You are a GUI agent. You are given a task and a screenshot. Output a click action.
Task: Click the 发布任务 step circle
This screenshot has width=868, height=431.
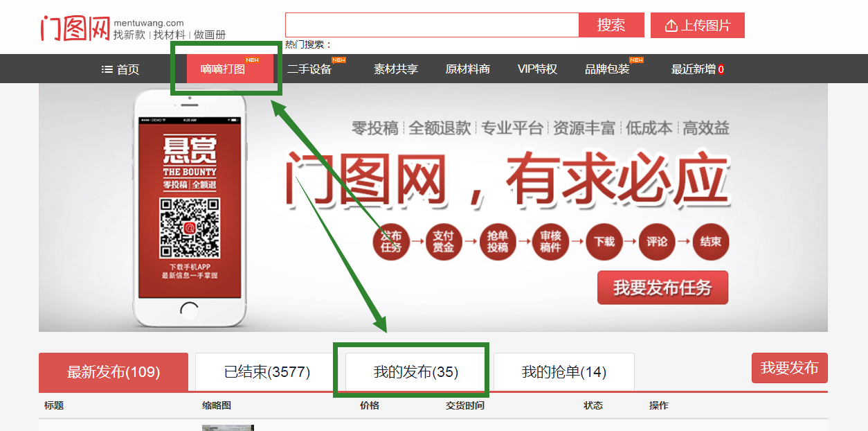pos(391,242)
